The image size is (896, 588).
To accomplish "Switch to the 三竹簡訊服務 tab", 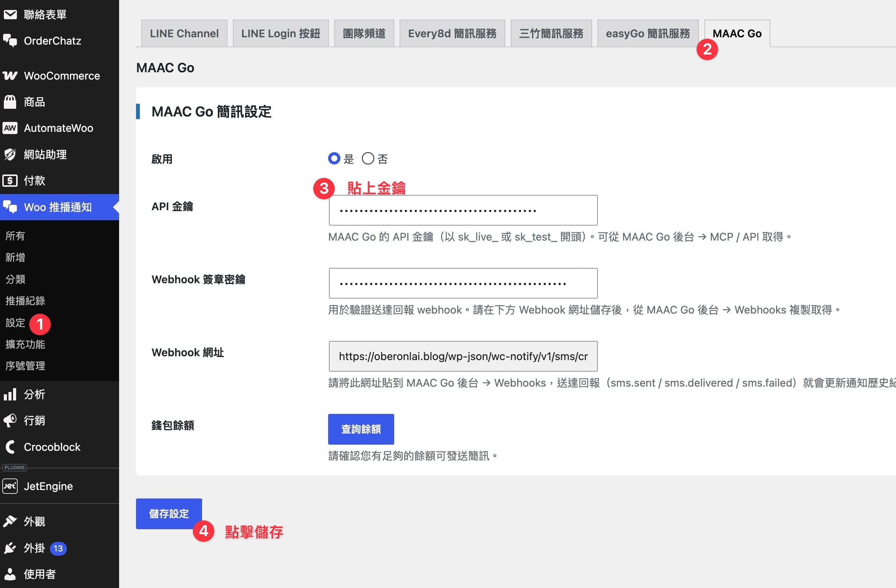I will (x=551, y=33).
